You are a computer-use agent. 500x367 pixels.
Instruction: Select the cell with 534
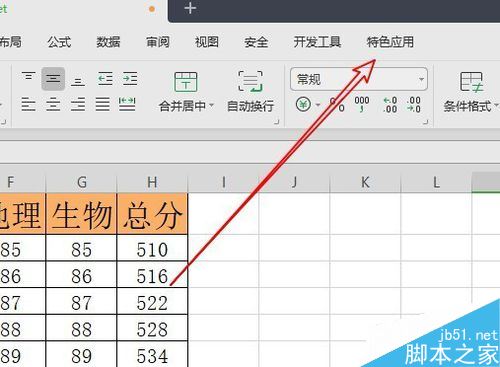[x=153, y=354]
